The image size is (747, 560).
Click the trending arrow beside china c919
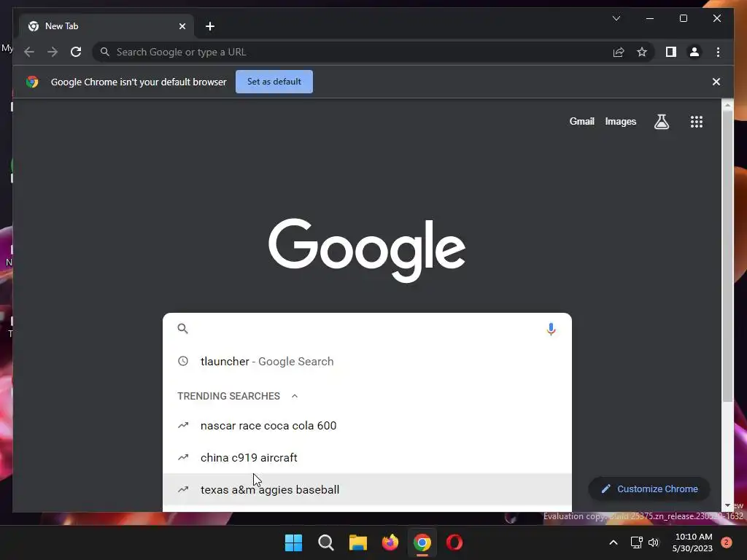point(183,457)
